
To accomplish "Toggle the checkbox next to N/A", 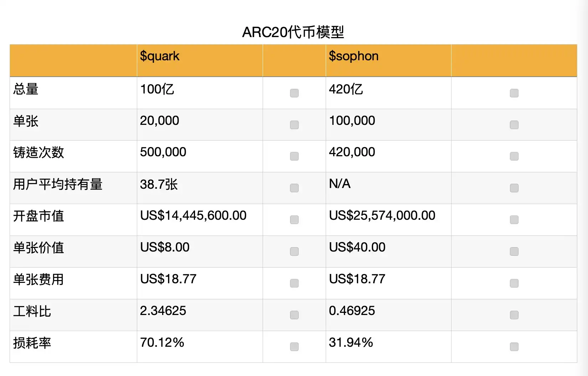I will coord(514,188).
